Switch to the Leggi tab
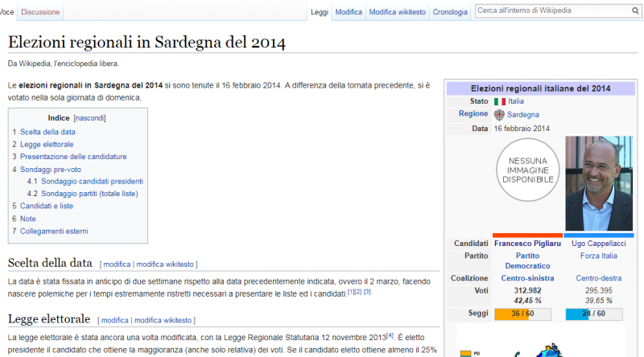 click(319, 12)
